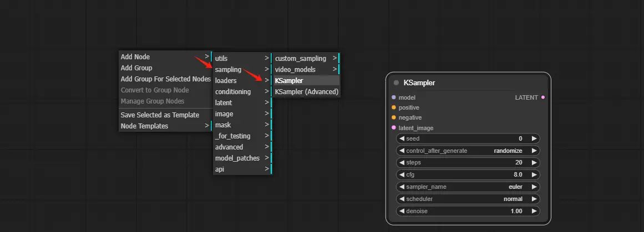Image resolution: width=644 pixels, height=232 pixels.
Task: Click the positive input socket
Action: tap(394, 107)
